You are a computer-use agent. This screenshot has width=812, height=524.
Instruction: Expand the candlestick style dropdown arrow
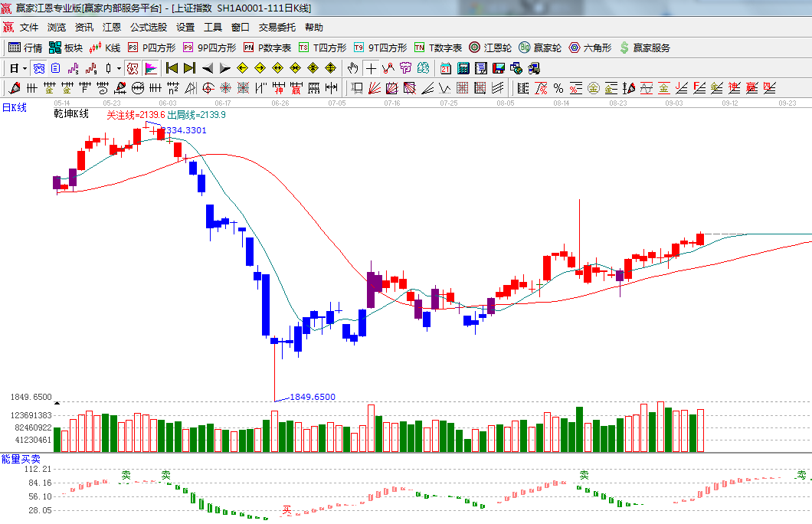(x=119, y=68)
